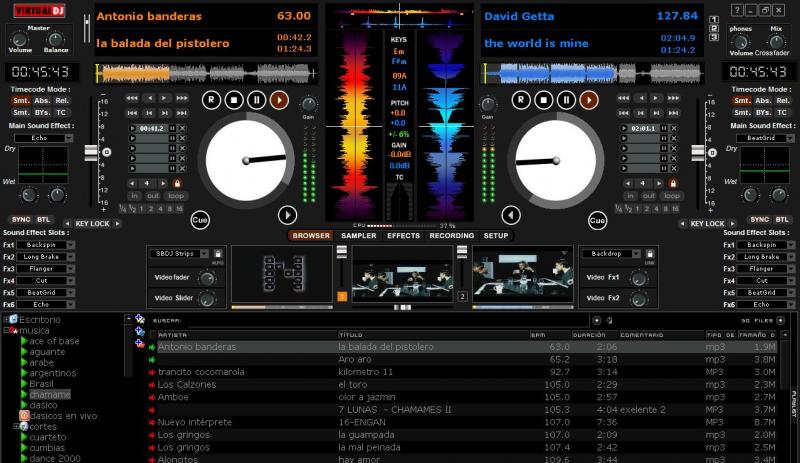
Task: Open SBDJ Strips video effect dropdown
Action: coord(204,254)
